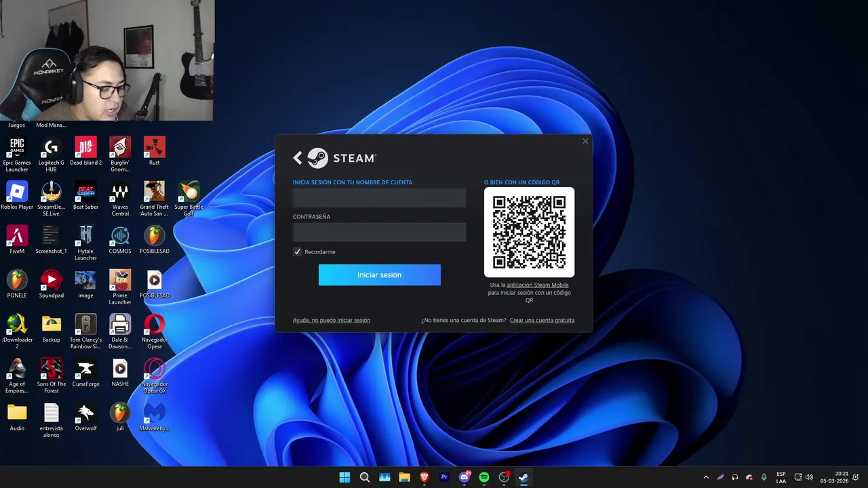Select Sons Of The Forest icon
Viewport: 868px width, 488px height.
(52, 376)
